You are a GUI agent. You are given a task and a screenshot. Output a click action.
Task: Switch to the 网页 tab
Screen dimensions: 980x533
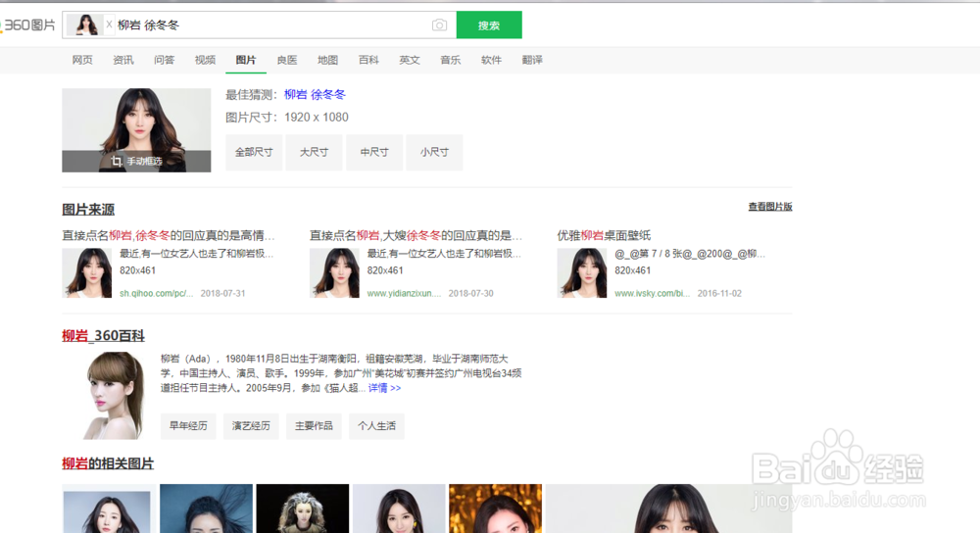[x=82, y=60]
